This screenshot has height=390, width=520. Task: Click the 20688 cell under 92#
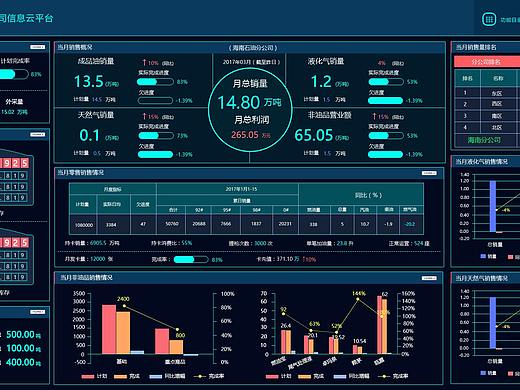199,224
